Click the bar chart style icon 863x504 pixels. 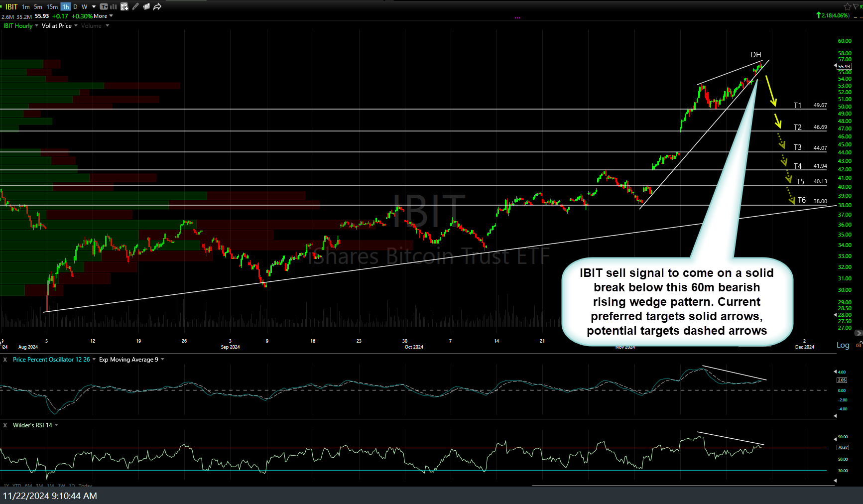coord(114,6)
